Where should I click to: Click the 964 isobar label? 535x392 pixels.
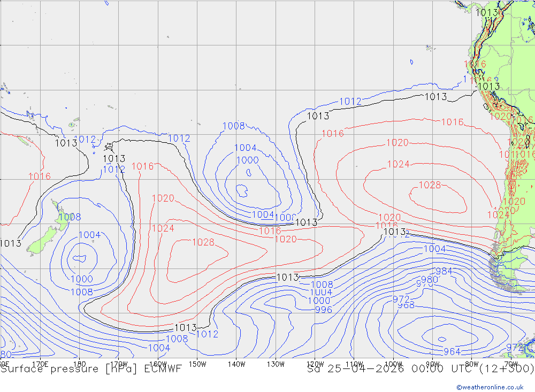coord(452,351)
